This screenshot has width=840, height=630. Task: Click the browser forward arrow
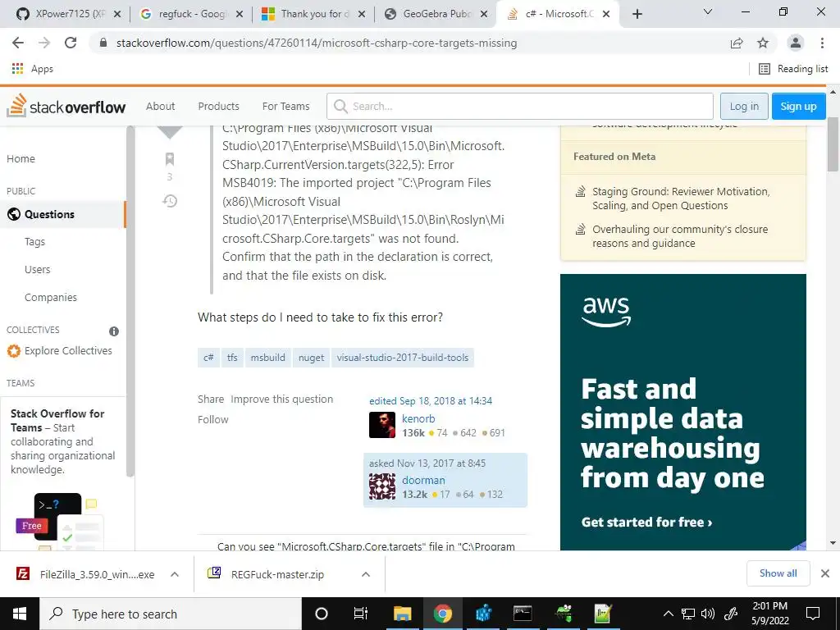(44, 43)
